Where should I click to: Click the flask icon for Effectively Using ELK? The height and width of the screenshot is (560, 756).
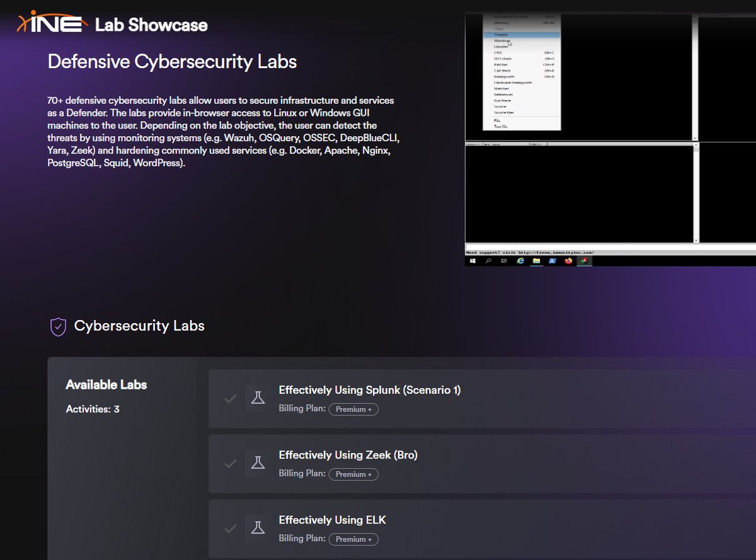tap(257, 528)
